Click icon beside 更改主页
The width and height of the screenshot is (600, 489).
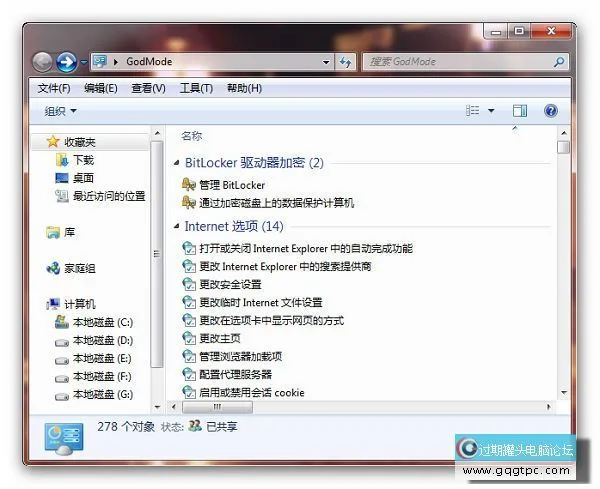coord(189,338)
